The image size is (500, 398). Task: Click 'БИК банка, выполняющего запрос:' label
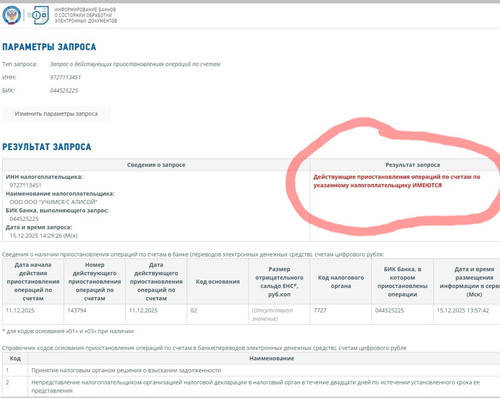[x=57, y=211]
